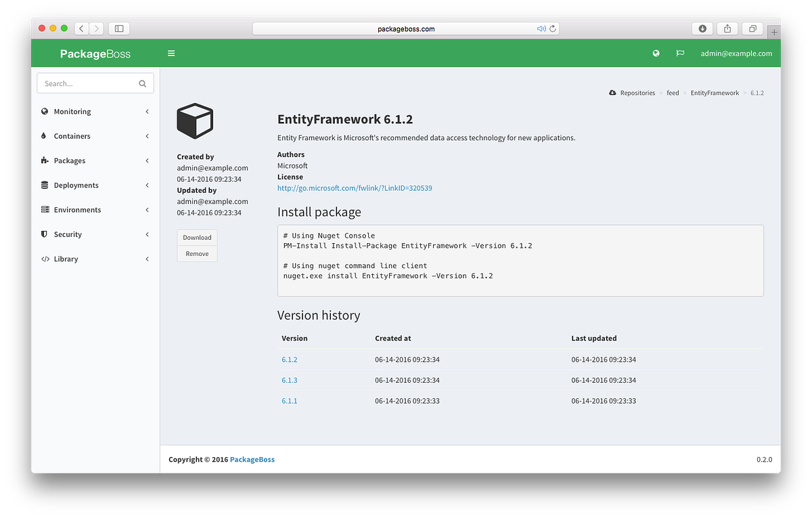Toggle the hamburger menu in green header

coord(171,53)
